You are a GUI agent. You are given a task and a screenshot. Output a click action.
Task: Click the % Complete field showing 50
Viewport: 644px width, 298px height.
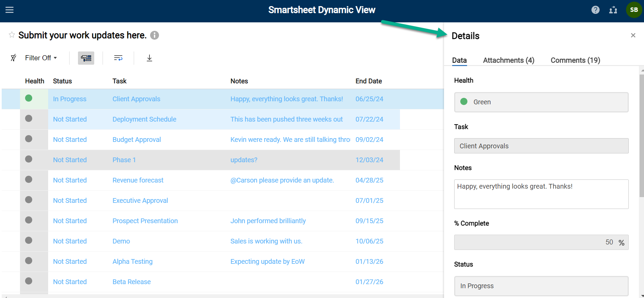[x=541, y=242]
